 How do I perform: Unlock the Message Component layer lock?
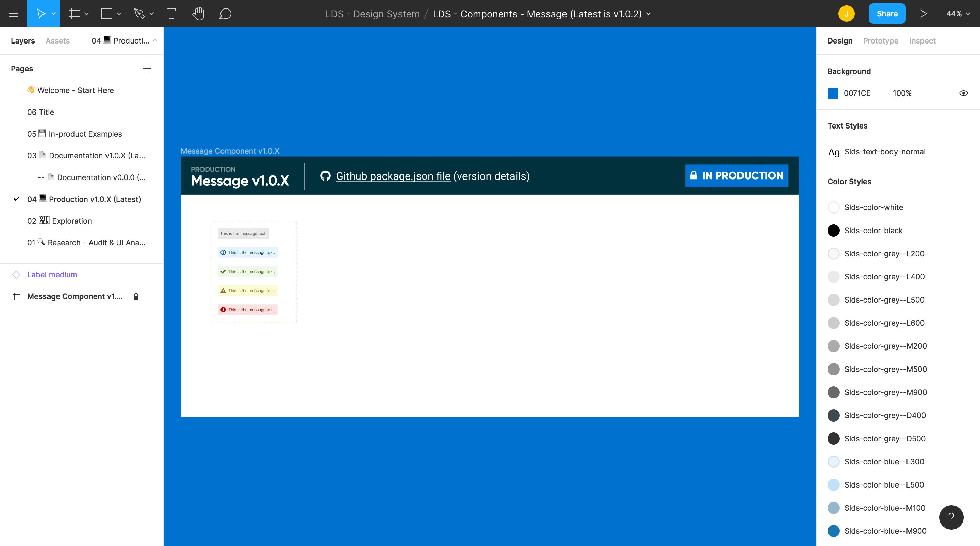pyautogui.click(x=136, y=296)
